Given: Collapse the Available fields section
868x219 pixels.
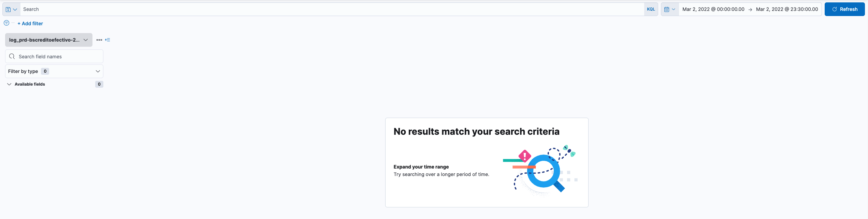Looking at the screenshot, I should 9,84.
